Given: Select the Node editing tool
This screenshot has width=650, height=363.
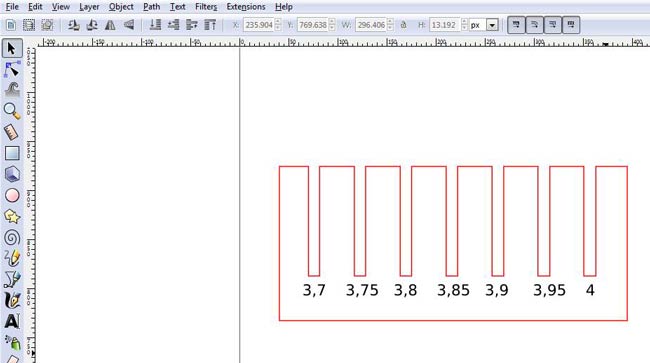Looking at the screenshot, I should (x=12, y=69).
